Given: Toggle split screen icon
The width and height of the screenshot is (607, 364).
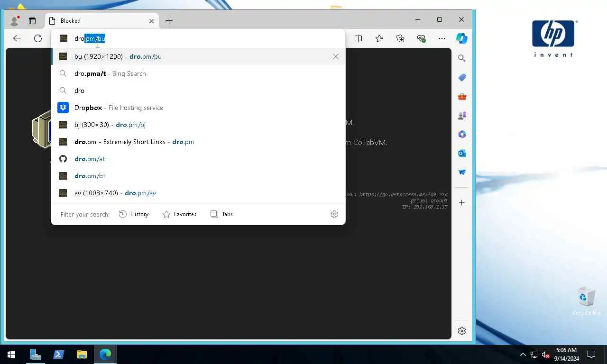Looking at the screenshot, I should point(359,38).
